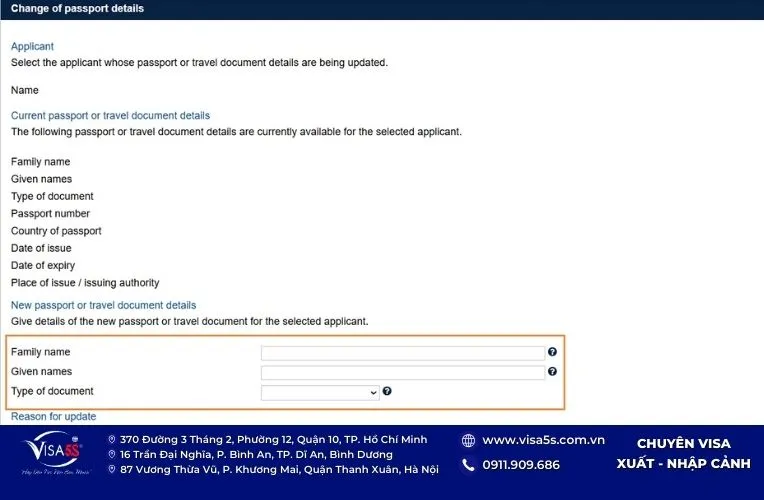Click the CHUYÊN VISA XUẤT - NHẬP CẢNH slogan

click(684, 454)
